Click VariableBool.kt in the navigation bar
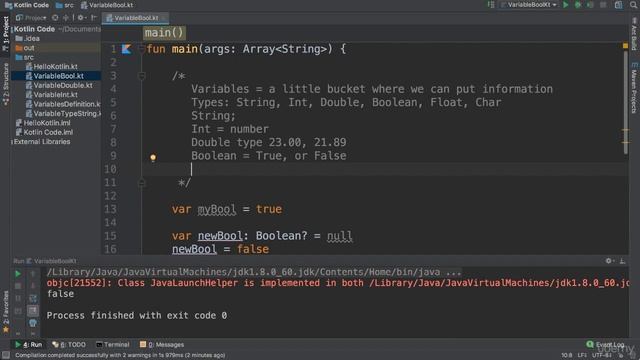 [x=107, y=5]
